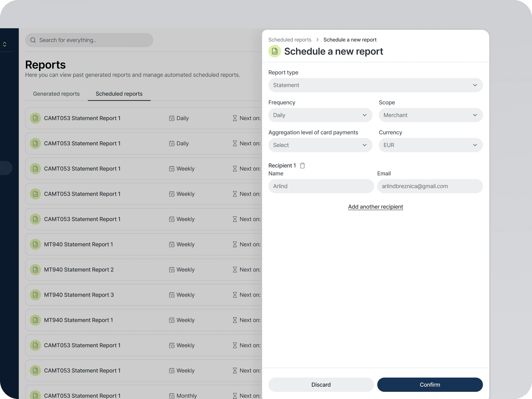Click the Discard button
This screenshot has height=399, width=532.
point(321,385)
